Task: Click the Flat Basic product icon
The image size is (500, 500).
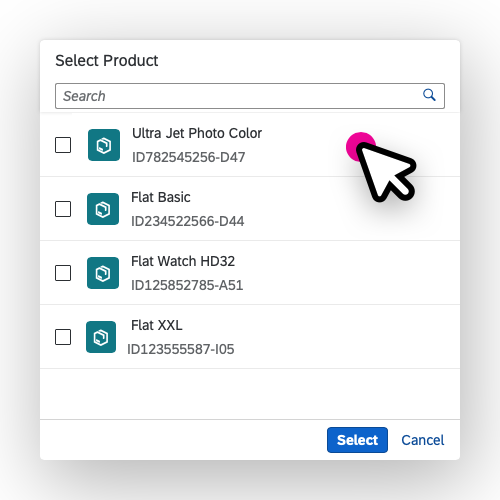Action: tap(103, 209)
